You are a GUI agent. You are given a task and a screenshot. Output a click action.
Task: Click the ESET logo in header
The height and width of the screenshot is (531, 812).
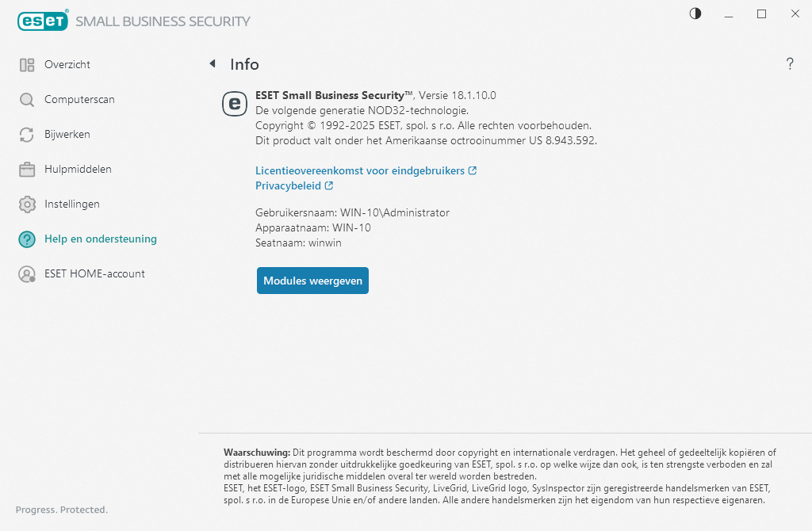pos(43,21)
